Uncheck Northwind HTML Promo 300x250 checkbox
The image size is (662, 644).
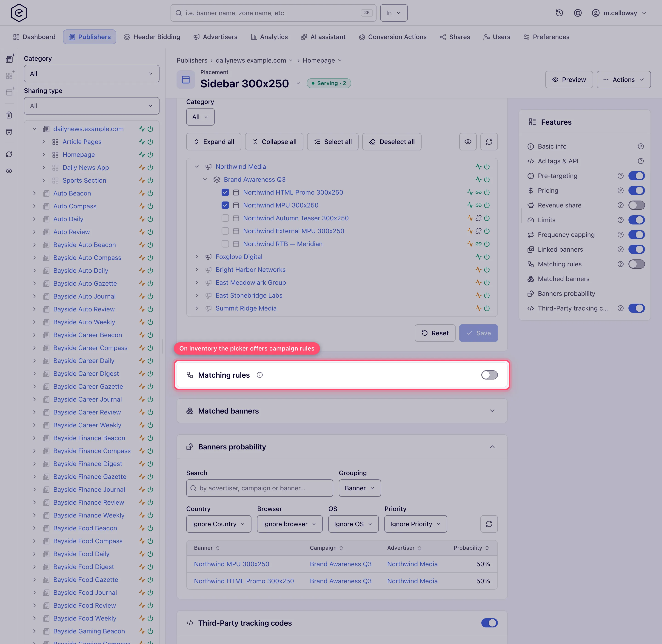coord(225,193)
